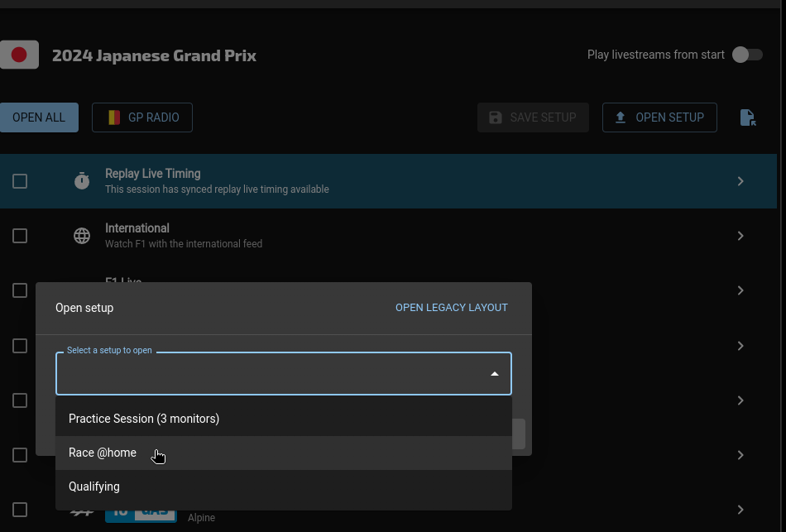The width and height of the screenshot is (786, 532).
Task: Click Watch F1 with the international feed text
Action: (184, 244)
